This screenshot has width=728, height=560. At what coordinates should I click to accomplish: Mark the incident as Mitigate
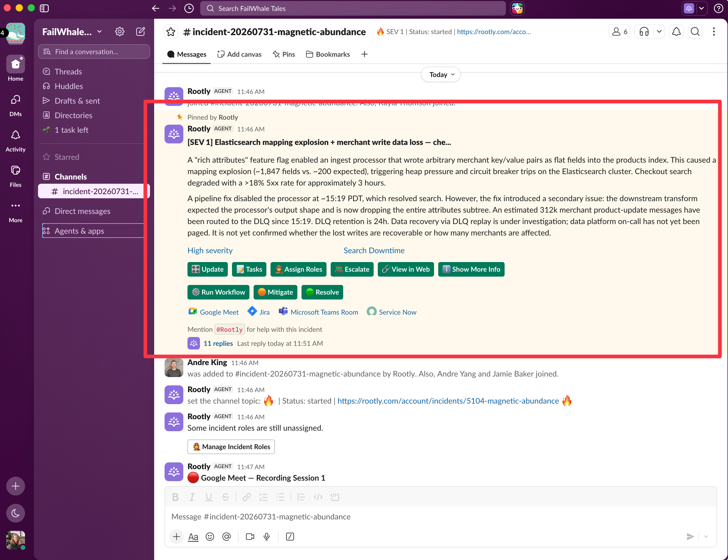[x=275, y=292]
